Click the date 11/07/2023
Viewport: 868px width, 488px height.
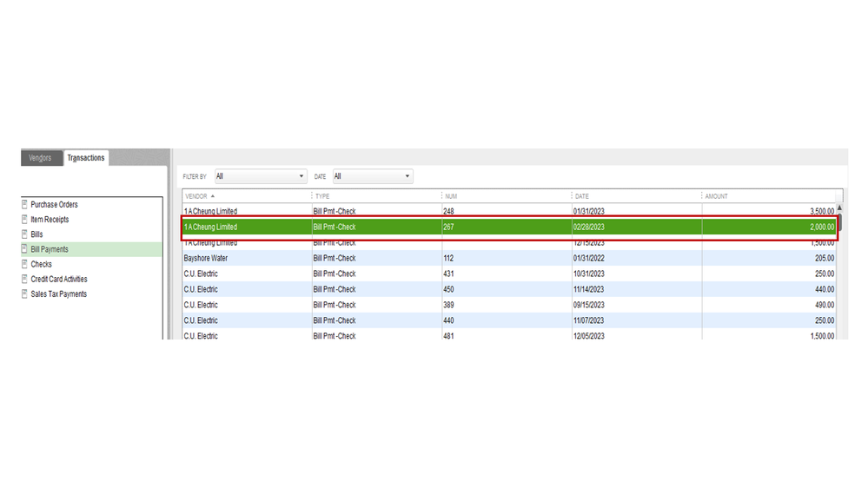(589, 320)
